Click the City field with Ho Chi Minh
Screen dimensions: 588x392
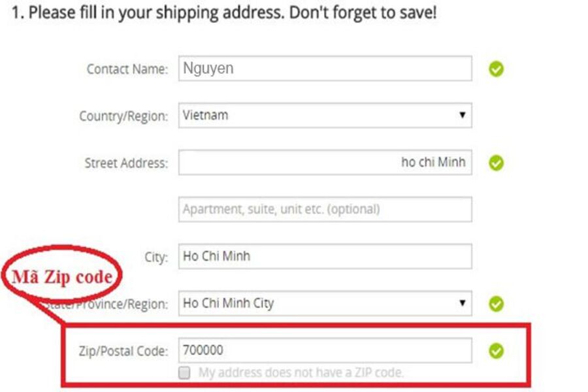[x=325, y=257]
